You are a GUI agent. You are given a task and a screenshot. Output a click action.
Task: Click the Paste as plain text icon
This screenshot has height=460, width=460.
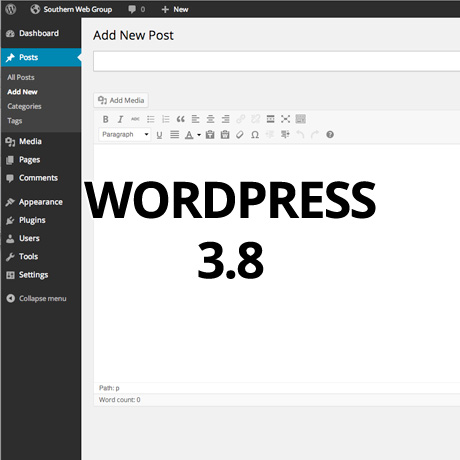(x=210, y=135)
